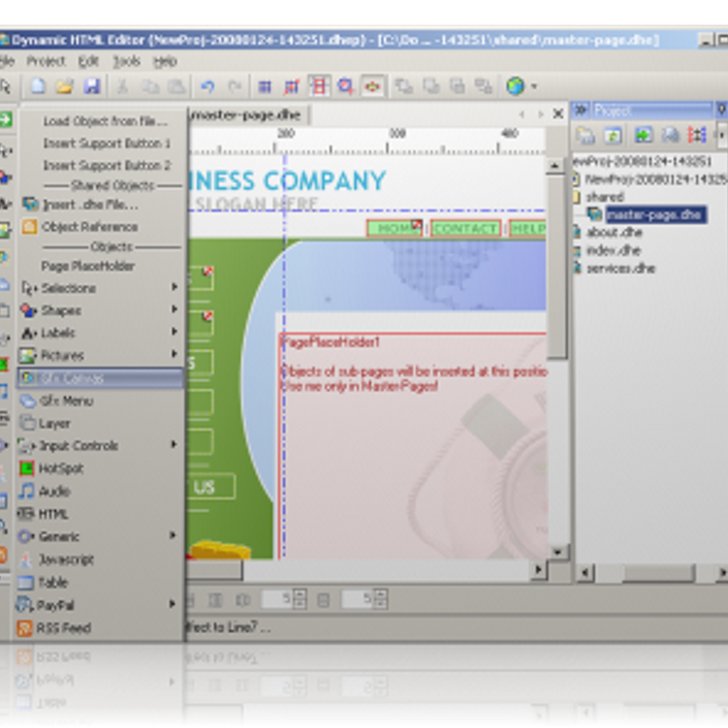Save the project with the floppy disk icon
The image size is (728, 728).
[92, 87]
